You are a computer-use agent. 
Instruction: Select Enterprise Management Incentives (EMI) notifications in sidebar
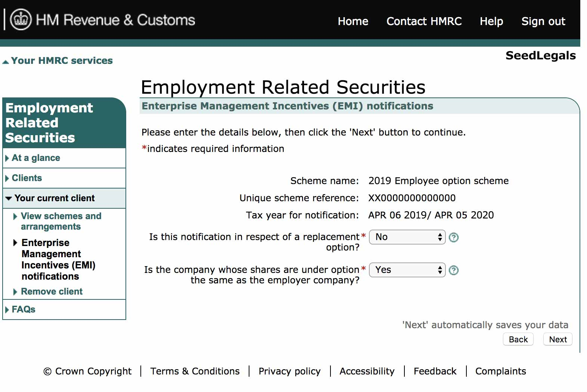tap(58, 259)
